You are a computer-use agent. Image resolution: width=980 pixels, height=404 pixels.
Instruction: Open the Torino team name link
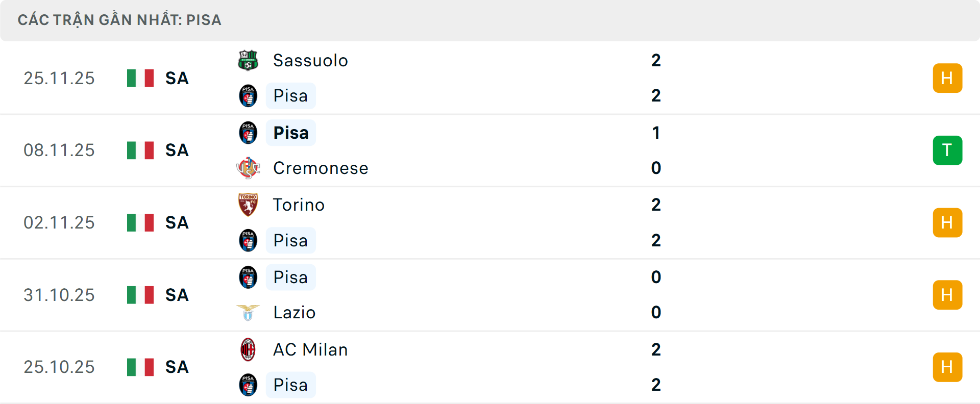299,205
